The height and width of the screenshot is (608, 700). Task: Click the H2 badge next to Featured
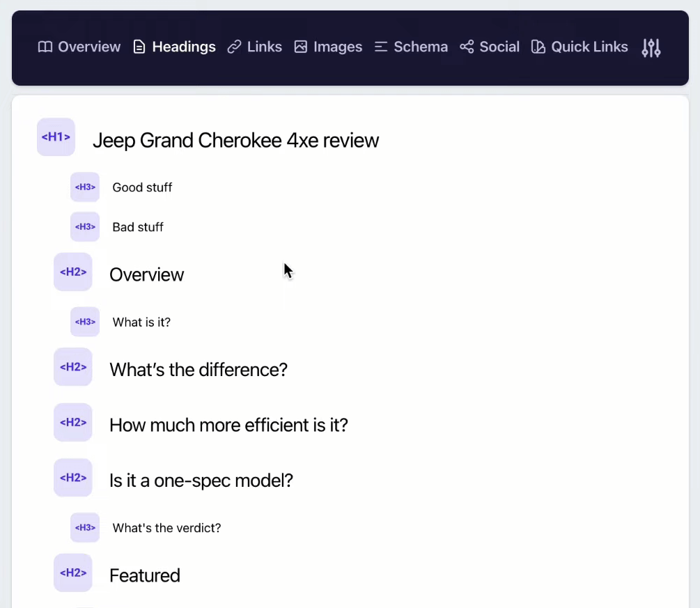(72, 572)
